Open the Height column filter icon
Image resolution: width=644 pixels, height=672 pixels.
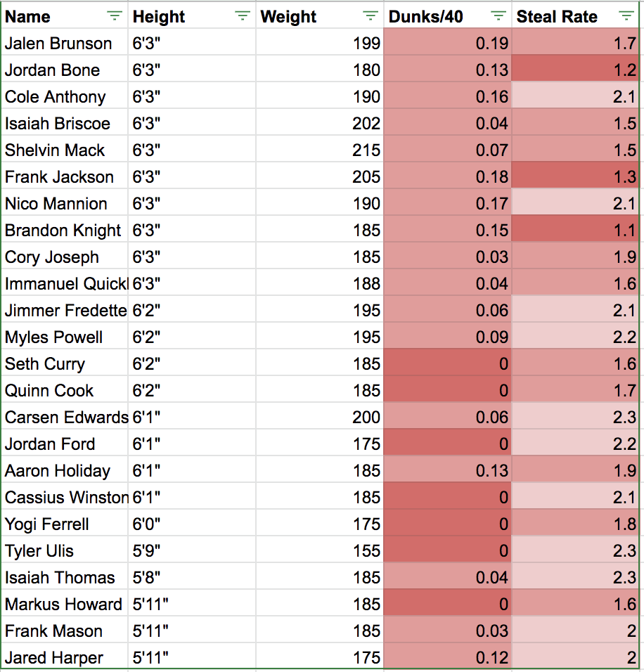tap(243, 16)
